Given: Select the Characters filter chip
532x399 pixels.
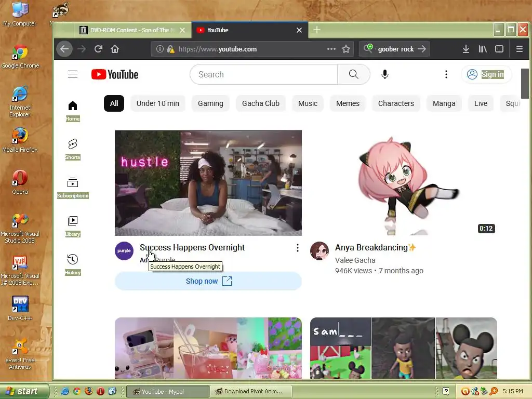Looking at the screenshot, I should [396, 103].
